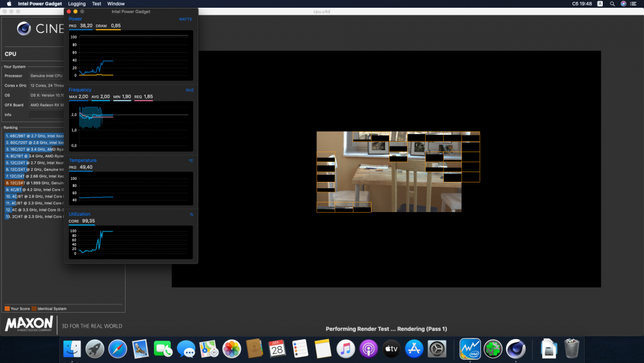Screen dimensions: 644x363
Task: Open the Logging menu
Action: (x=77, y=4)
